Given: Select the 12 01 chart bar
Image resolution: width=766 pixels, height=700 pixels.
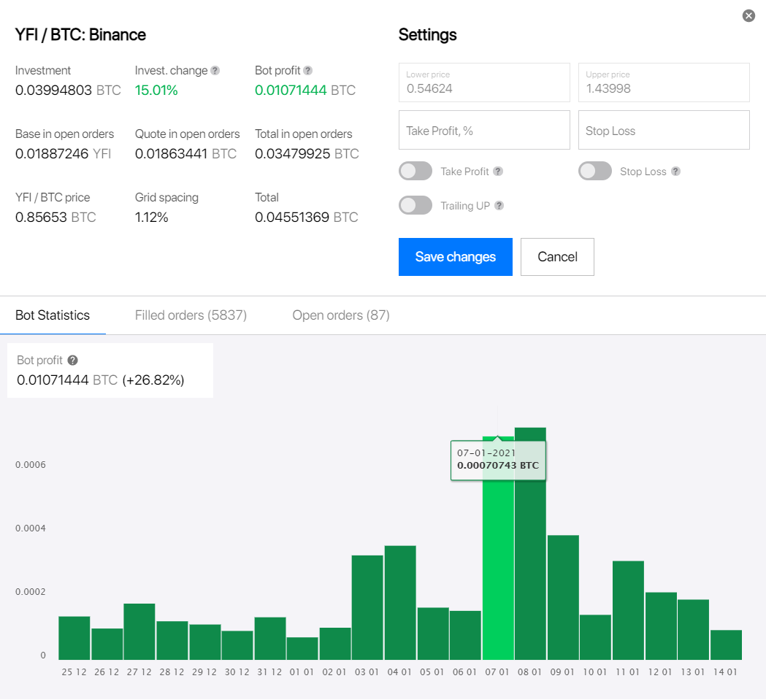Looking at the screenshot, I should (x=661, y=626).
